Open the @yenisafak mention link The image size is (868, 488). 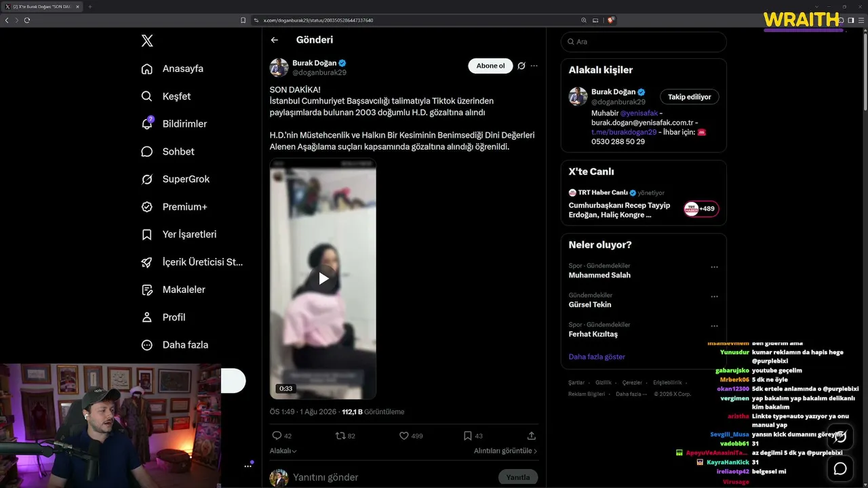click(638, 113)
